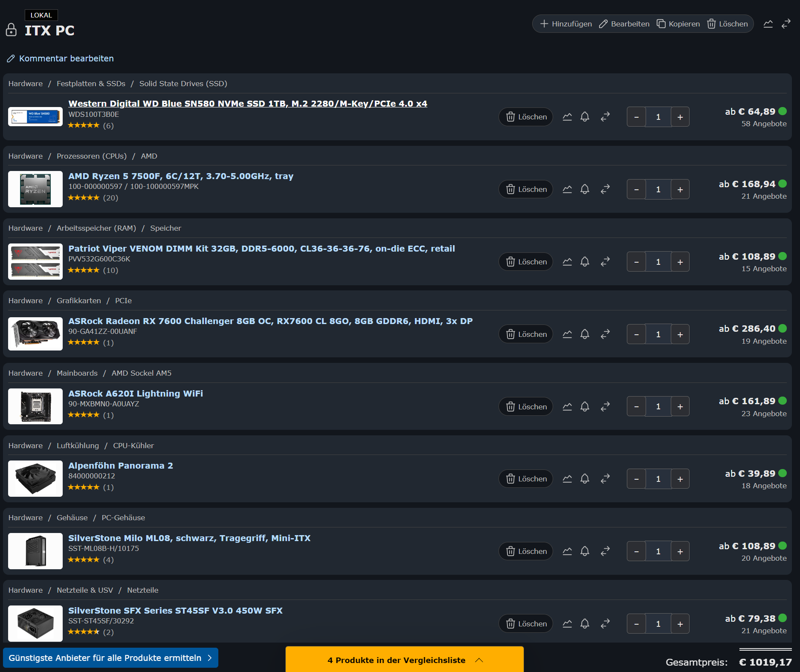
Task: Open wishlist price history chart in header
Action: 768,24
